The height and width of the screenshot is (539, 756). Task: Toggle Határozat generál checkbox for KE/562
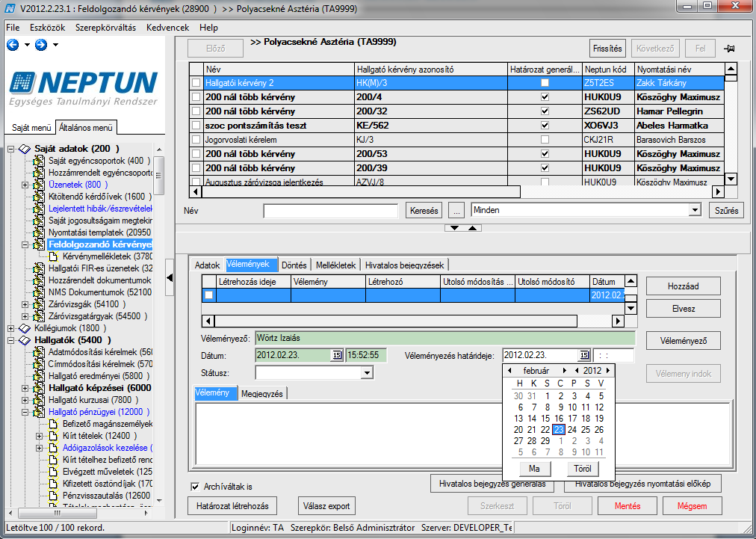(545, 126)
